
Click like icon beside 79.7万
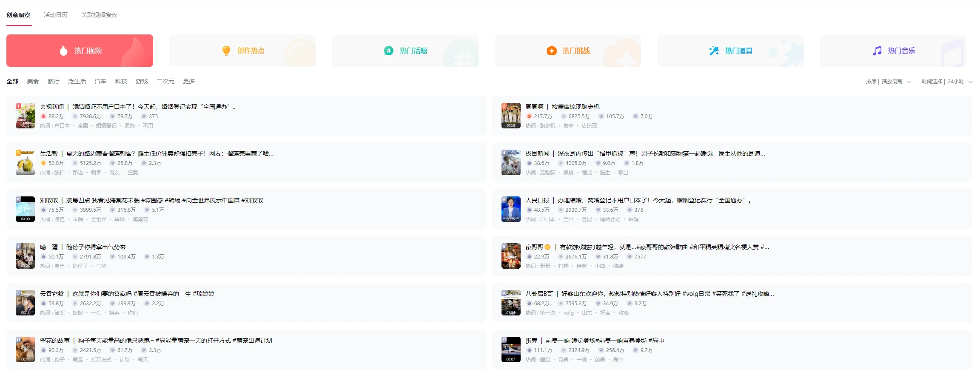(112, 116)
